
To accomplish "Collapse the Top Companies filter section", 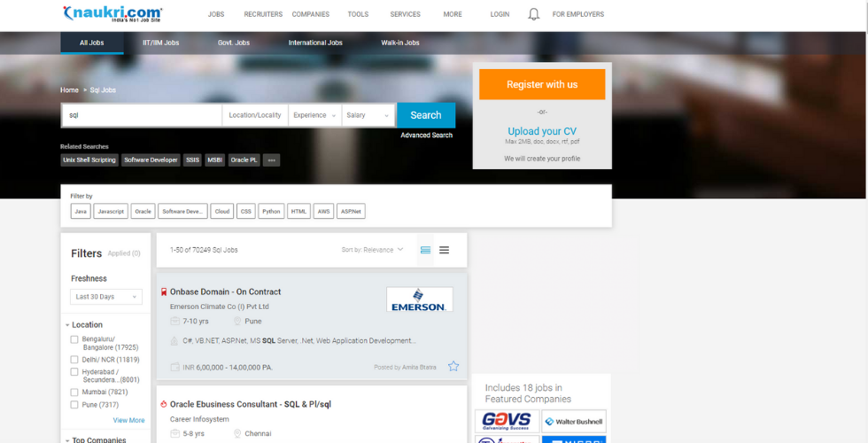I will click(96, 439).
